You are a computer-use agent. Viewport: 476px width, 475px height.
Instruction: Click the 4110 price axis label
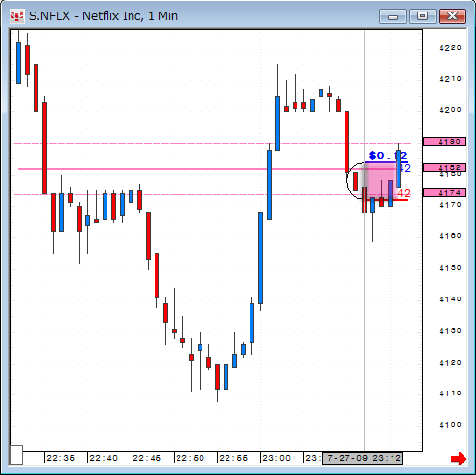[x=450, y=393]
